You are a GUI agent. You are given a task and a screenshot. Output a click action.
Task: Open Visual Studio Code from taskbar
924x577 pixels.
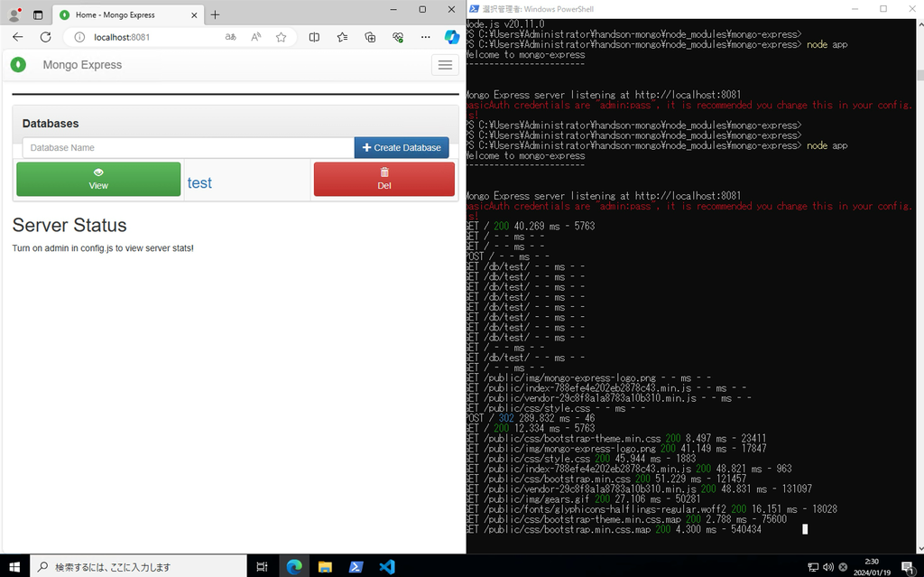[x=386, y=566]
